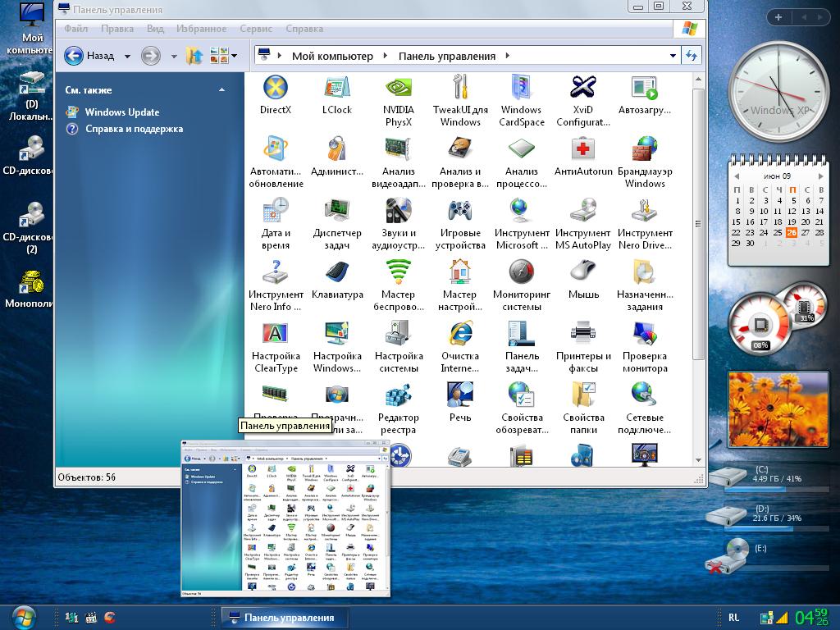Open NVIDIA PhysX settings
This screenshot has height=630, width=840.
tap(399, 101)
